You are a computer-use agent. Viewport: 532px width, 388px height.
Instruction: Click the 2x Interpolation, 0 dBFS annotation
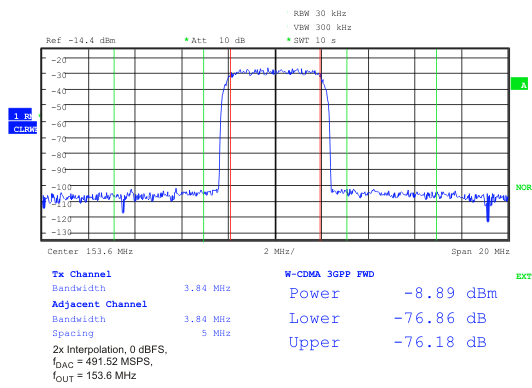[110, 349]
